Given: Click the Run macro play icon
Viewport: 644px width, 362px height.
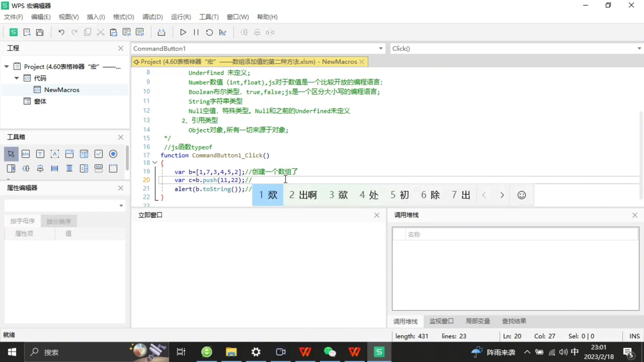Looking at the screenshot, I should 183,32.
